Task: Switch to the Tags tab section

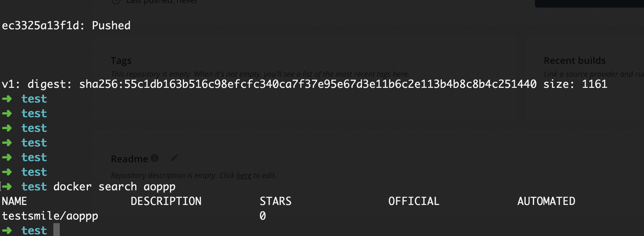Action: click(x=121, y=61)
